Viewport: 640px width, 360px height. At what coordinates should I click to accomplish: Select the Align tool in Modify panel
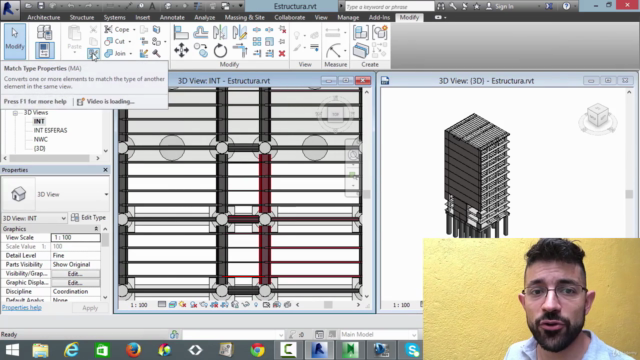181,33
